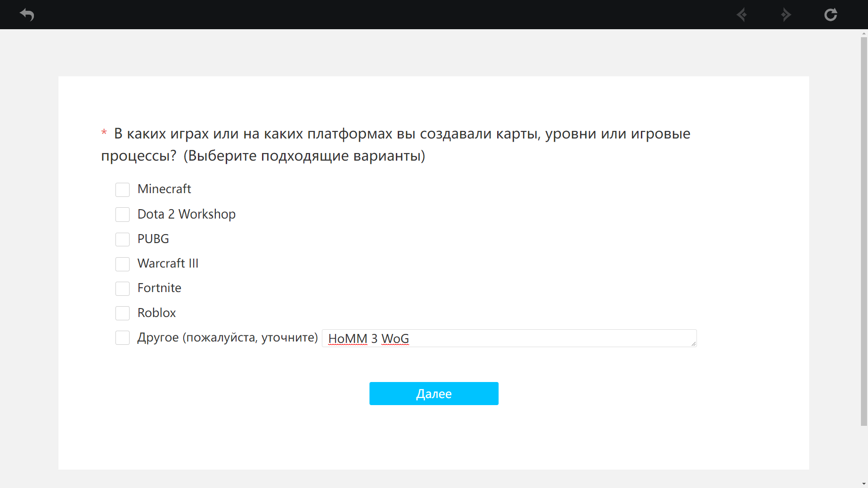Click the PUBG label text
Viewport: 868px width, 488px height.
click(153, 239)
